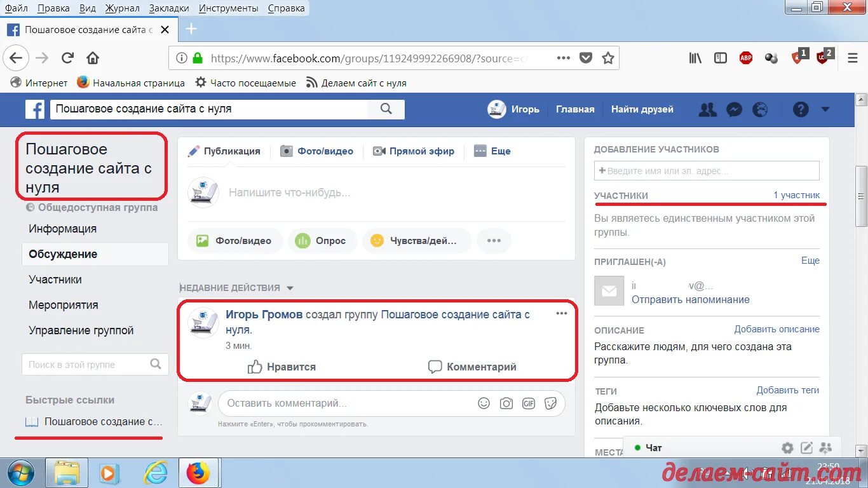This screenshot has height=488, width=868.
Task: Toggle the sidebar view icon in toolbar
Action: coord(721,58)
